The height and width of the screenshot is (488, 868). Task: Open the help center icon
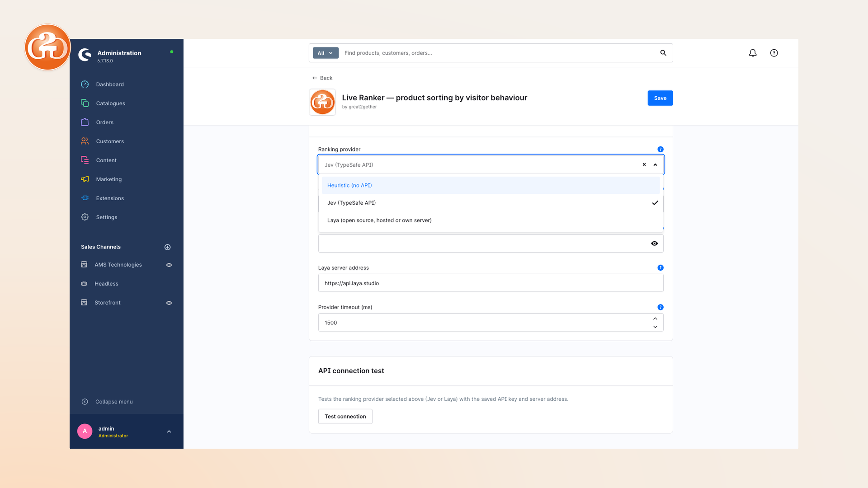click(774, 53)
